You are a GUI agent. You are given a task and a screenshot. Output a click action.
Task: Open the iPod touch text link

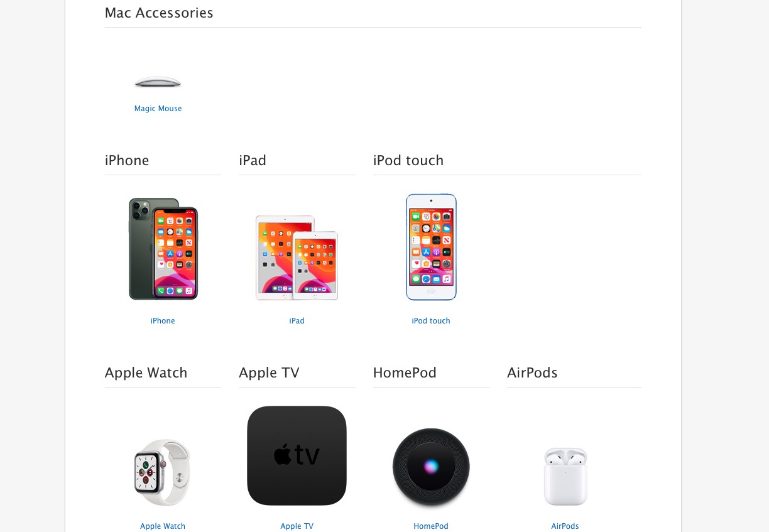(x=431, y=321)
